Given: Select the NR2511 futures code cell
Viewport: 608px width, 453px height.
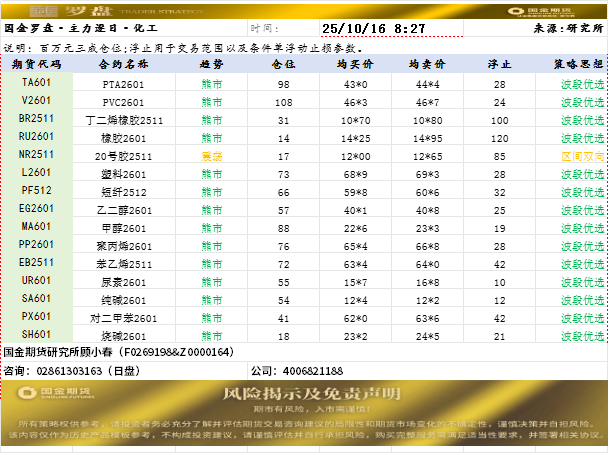Looking at the screenshot, I should tap(37, 155).
